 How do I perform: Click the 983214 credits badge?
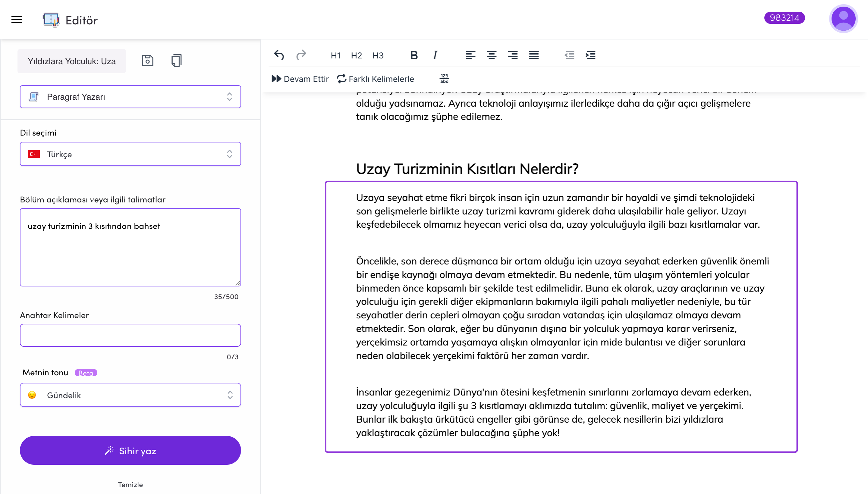pyautogui.click(x=784, y=18)
